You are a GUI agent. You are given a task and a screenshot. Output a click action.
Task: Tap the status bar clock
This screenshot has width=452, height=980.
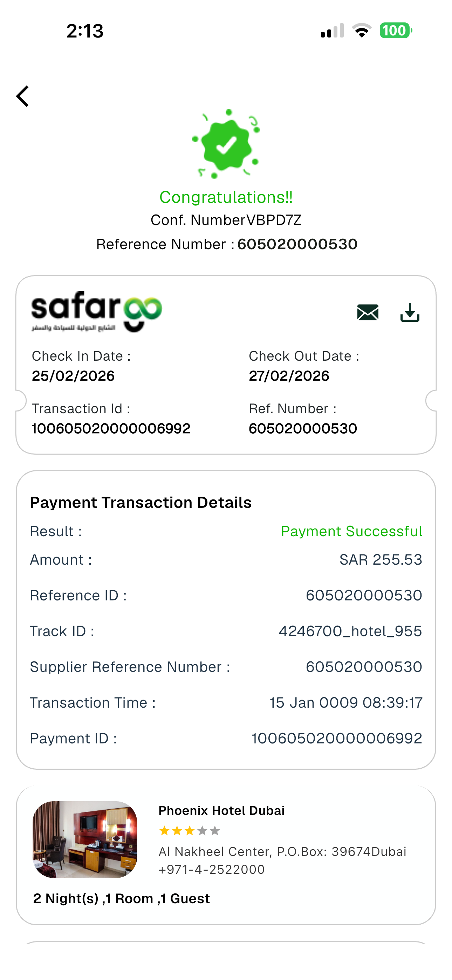85,31
